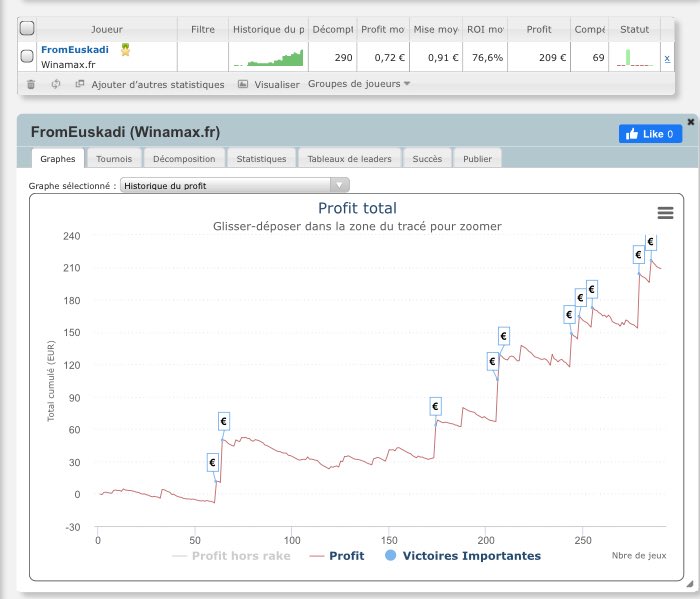
Task: Click the topmost euro marker near 240
Action: (x=651, y=242)
